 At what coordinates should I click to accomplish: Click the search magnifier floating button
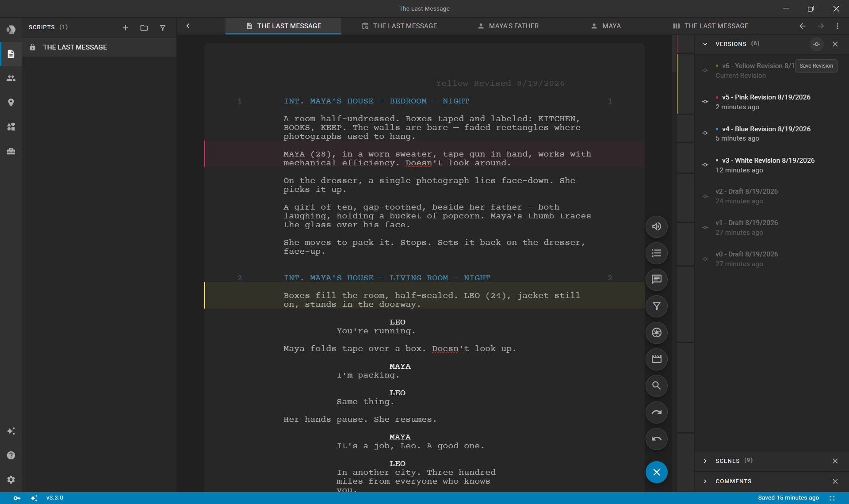657,386
